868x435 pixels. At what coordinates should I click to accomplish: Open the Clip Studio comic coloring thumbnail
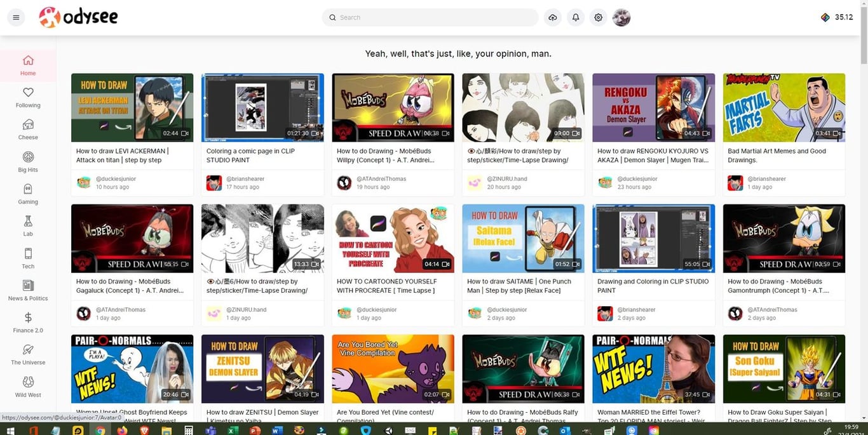pos(262,107)
